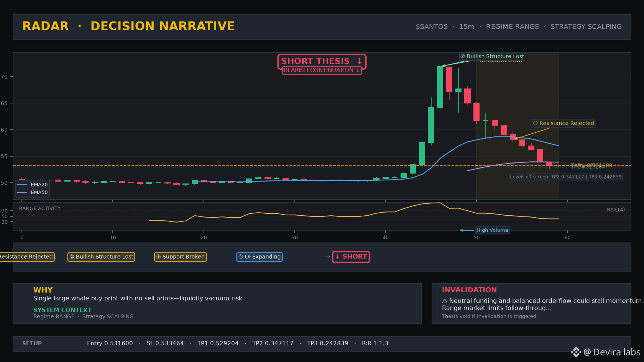Click the Regime RANGE Strategy SCALPING line

pyautogui.click(x=83, y=316)
